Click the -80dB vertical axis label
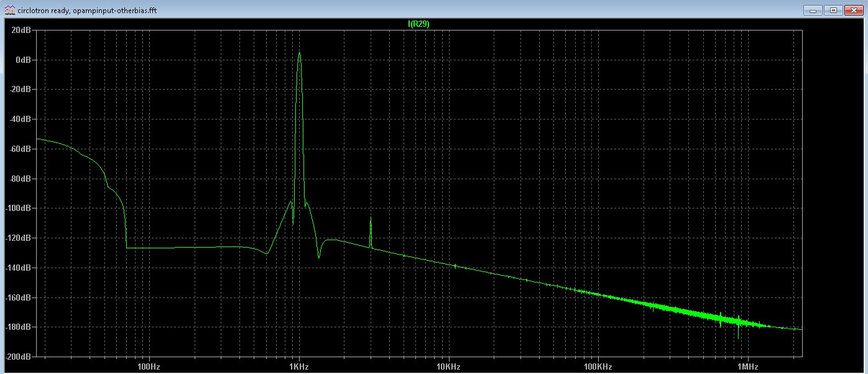This screenshot has height=374, width=868. pyautogui.click(x=21, y=179)
